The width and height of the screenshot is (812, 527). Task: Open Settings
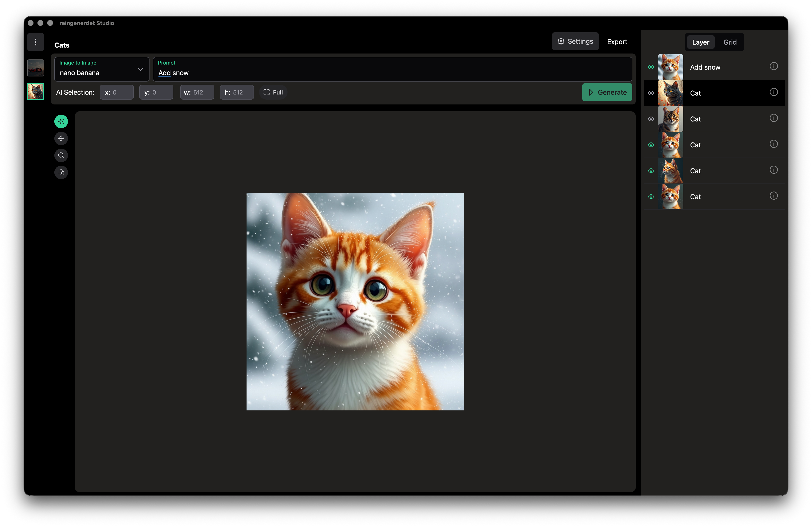(x=575, y=42)
